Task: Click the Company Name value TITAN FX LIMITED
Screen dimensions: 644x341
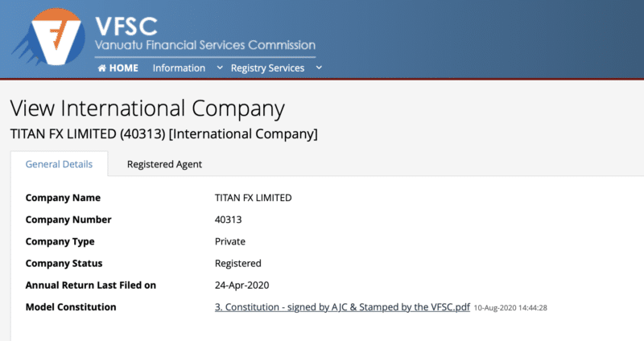Action: 253,198
